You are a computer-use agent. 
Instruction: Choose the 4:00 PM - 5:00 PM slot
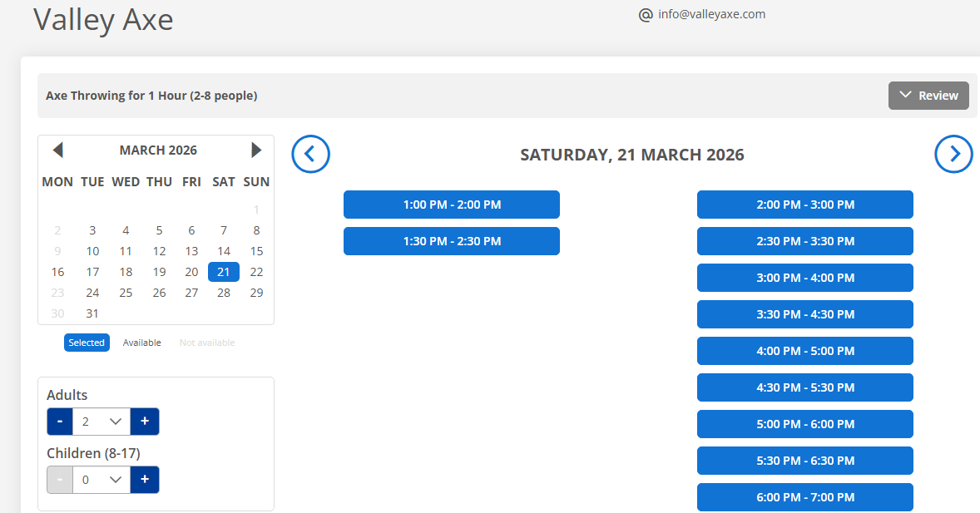[805, 351]
